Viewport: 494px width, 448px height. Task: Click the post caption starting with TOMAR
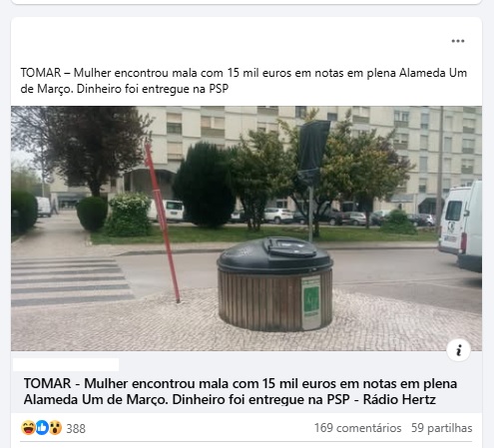pos(244,81)
